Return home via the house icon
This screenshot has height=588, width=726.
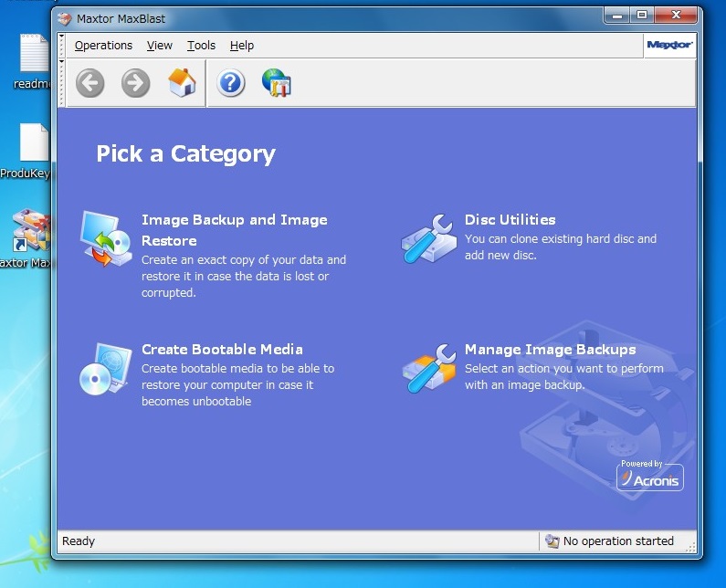pos(182,83)
